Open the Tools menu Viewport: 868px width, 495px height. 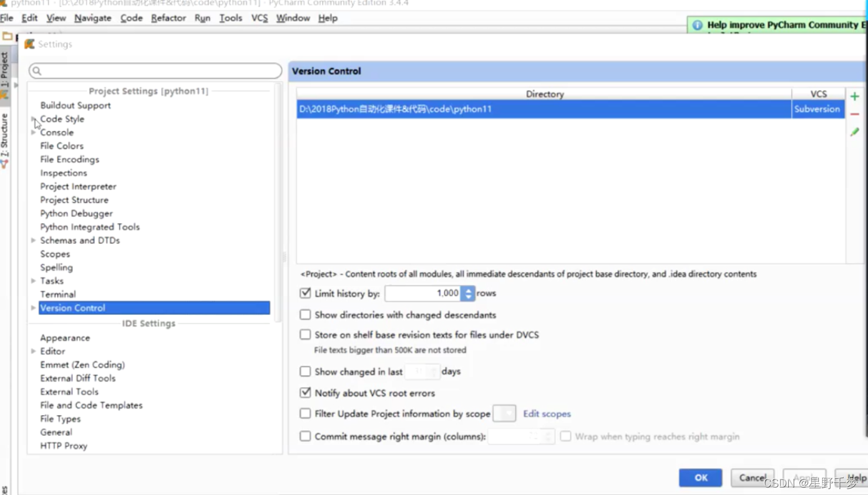[231, 18]
